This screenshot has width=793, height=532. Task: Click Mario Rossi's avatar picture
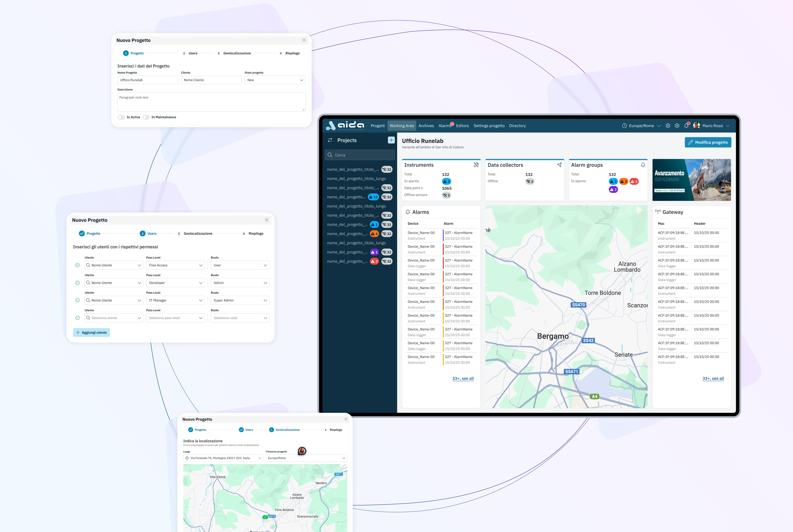[697, 126]
